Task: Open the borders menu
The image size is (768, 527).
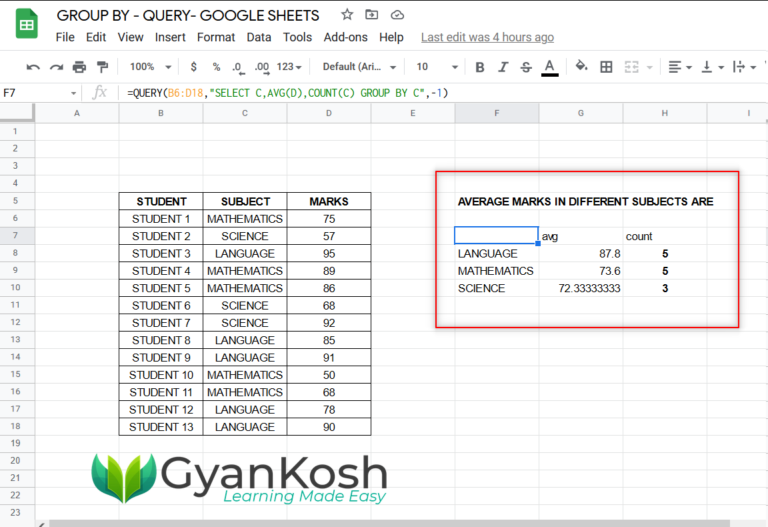Action: pos(606,67)
